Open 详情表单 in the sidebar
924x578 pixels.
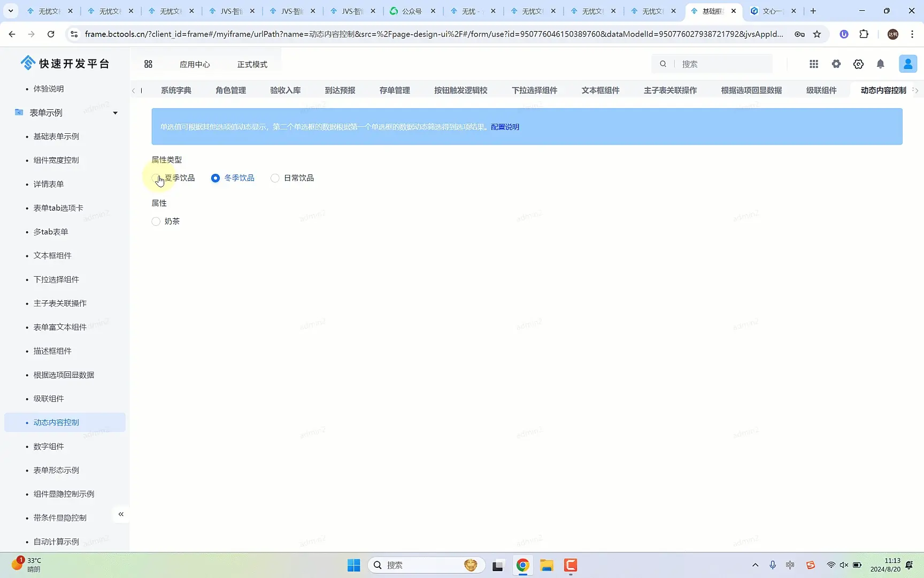[x=49, y=184]
